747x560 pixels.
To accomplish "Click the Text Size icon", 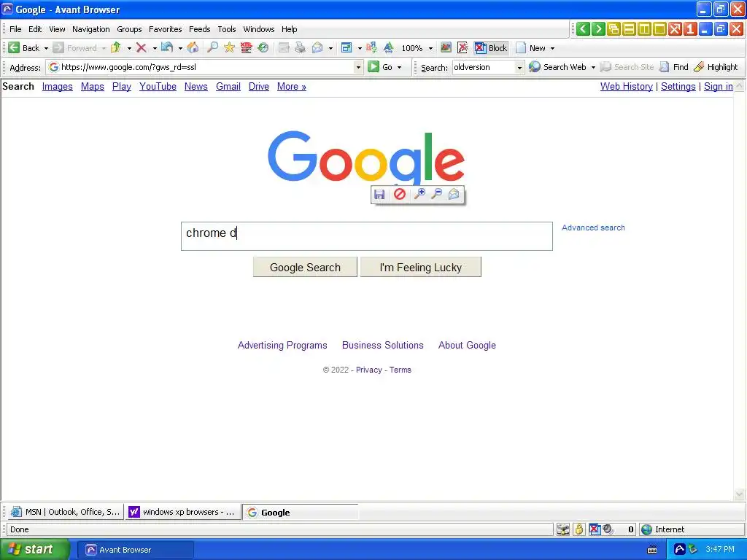I will [389, 47].
